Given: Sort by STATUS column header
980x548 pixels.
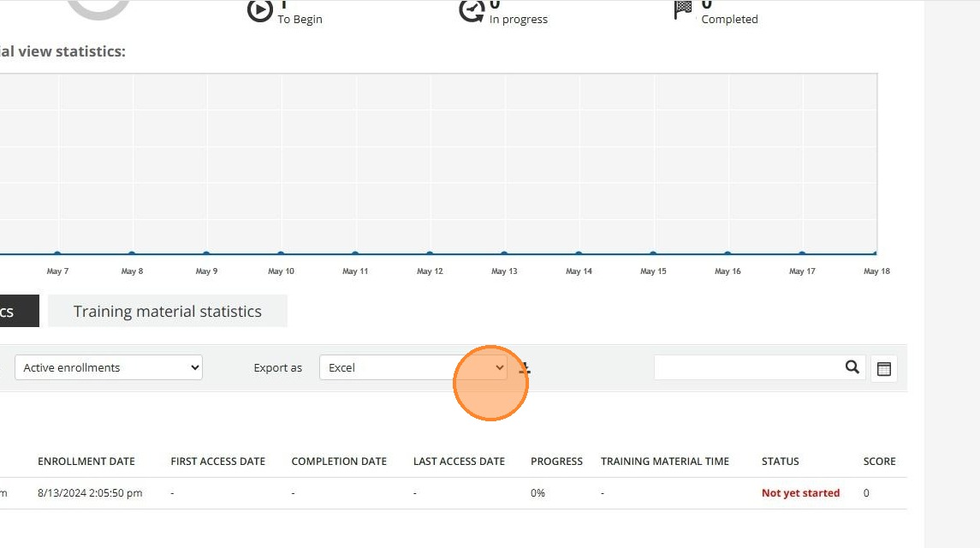Looking at the screenshot, I should [780, 461].
